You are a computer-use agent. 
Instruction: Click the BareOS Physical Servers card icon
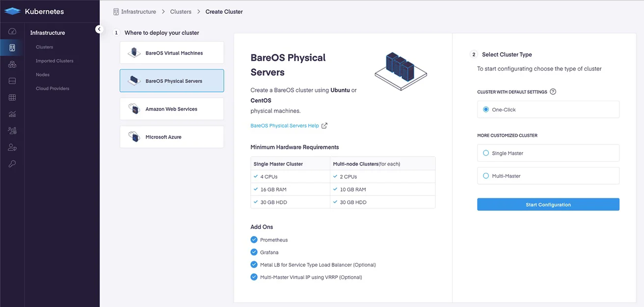[x=134, y=81]
